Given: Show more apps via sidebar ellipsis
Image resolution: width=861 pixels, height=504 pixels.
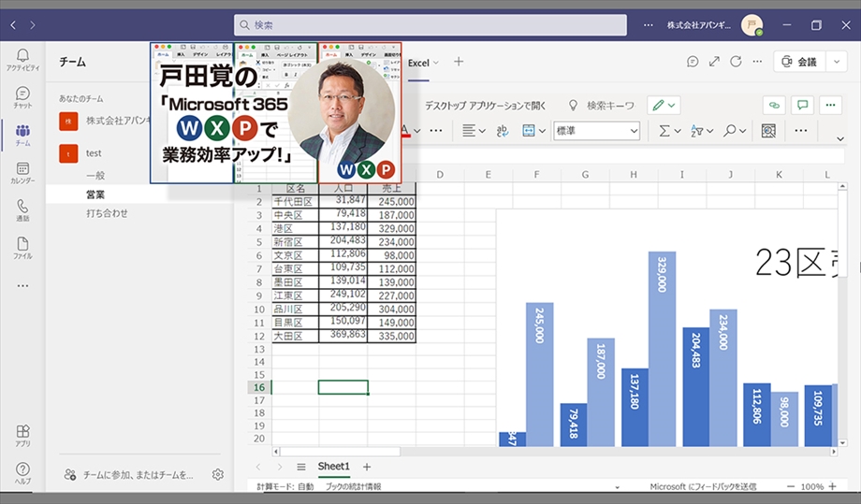Looking at the screenshot, I should point(22,286).
